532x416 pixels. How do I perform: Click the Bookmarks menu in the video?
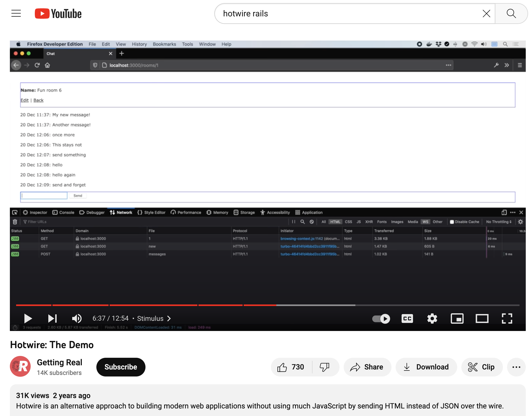click(x=164, y=44)
